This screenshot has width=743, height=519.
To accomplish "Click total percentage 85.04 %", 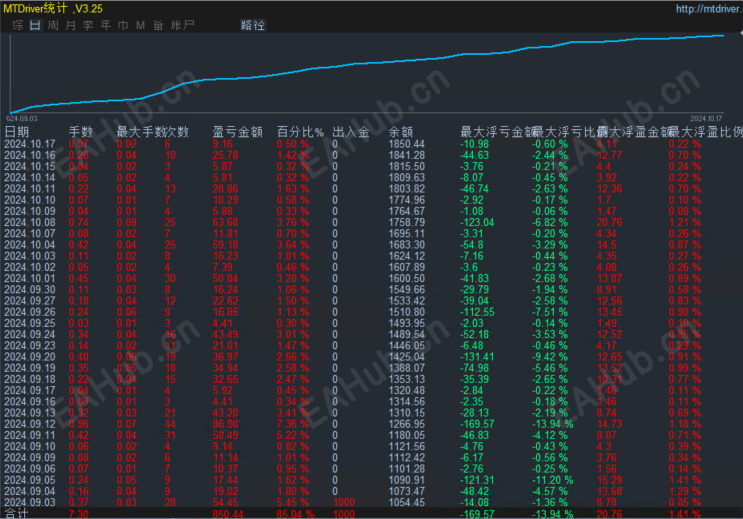I will (296, 514).
